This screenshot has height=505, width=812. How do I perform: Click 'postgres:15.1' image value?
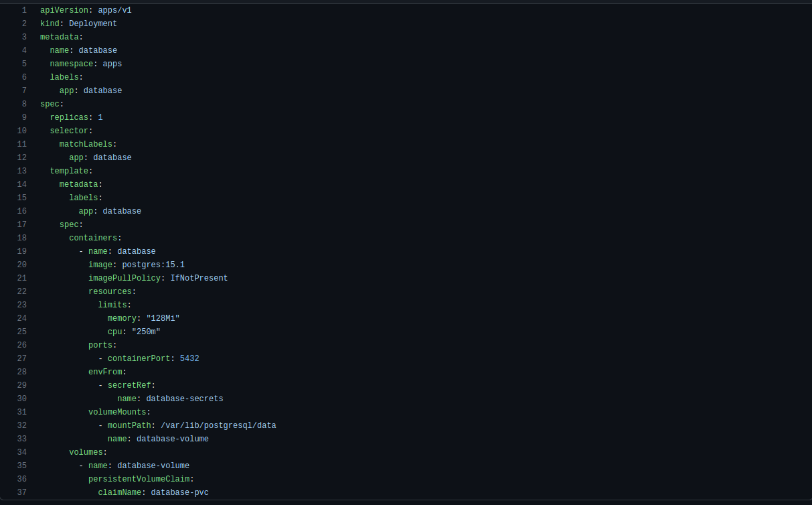click(x=153, y=265)
